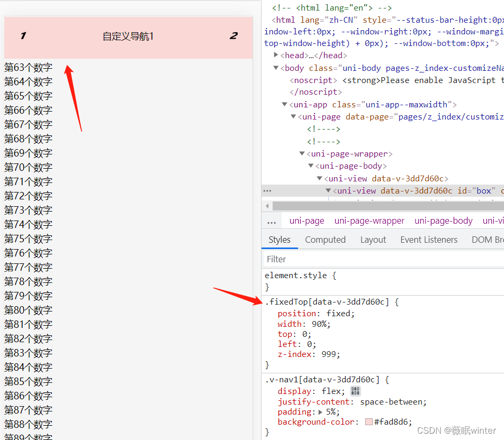The image size is (504, 440).
Task: Click the styles Filter input field
Action: click(x=384, y=259)
